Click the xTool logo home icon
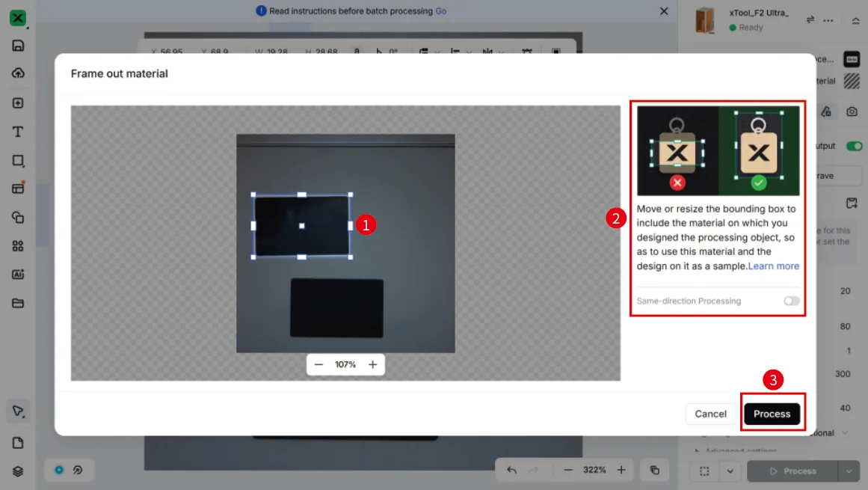This screenshot has height=490, width=868. tap(18, 18)
